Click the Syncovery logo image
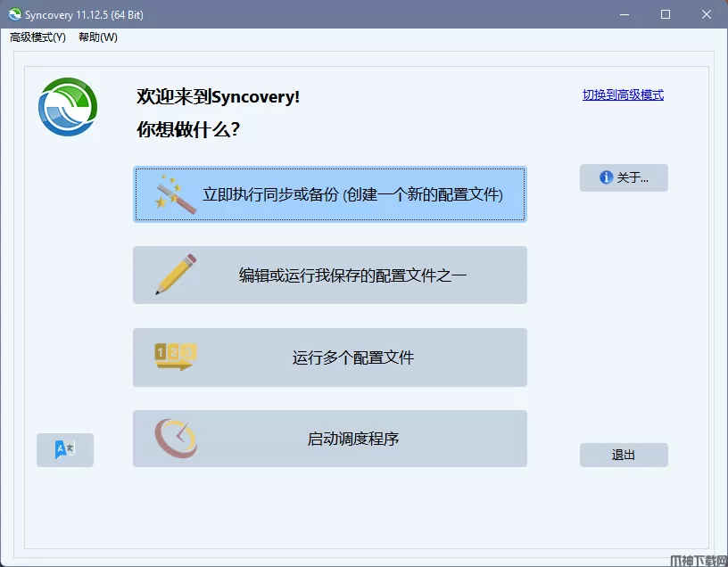This screenshot has height=567, width=728. click(x=68, y=107)
